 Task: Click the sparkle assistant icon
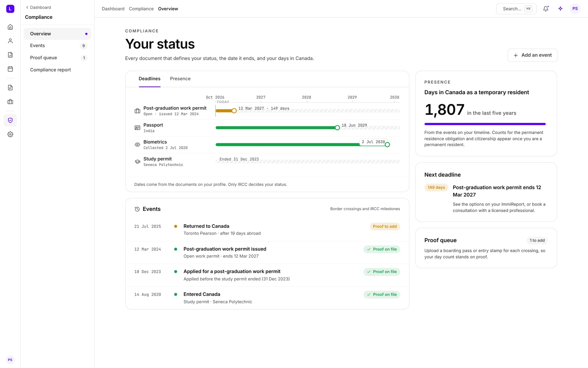point(560,9)
